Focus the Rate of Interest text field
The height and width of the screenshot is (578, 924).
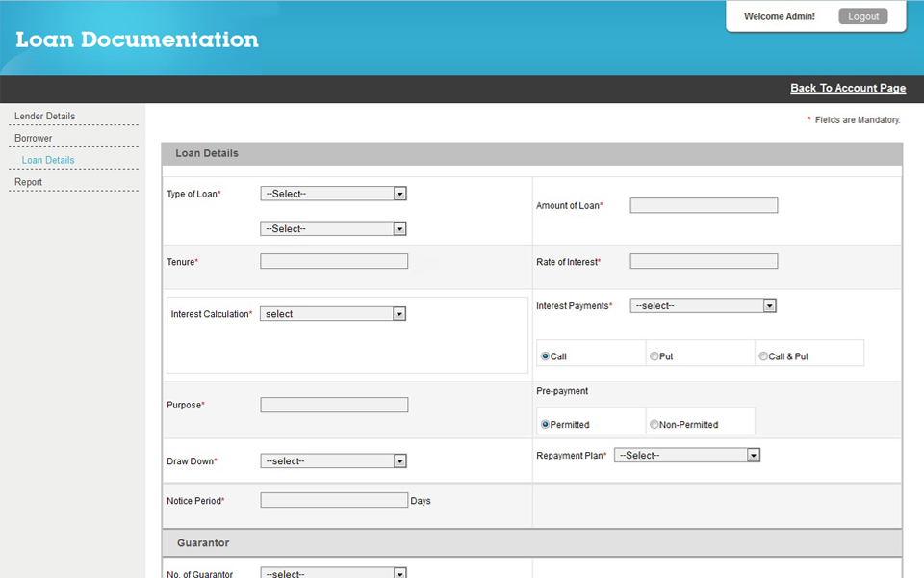pyautogui.click(x=704, y=262)
